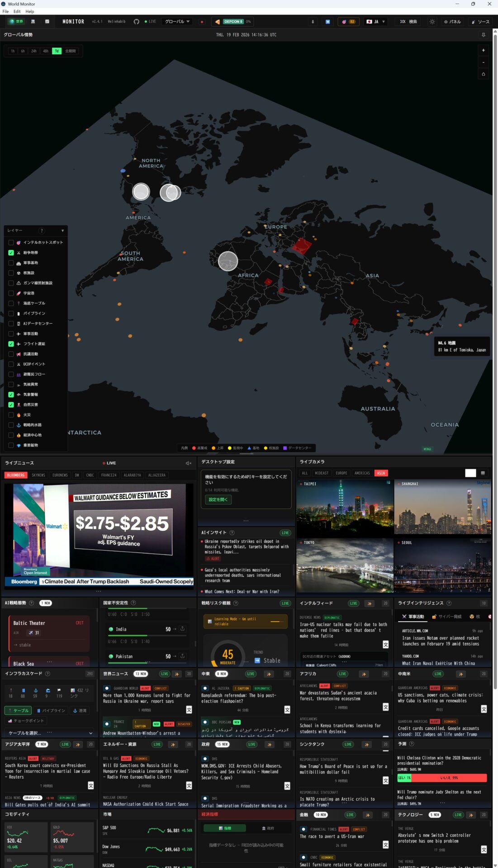498x868 pixels.
Task: Mute the live news stream speaker icon
Action: (x=188, y=463)
